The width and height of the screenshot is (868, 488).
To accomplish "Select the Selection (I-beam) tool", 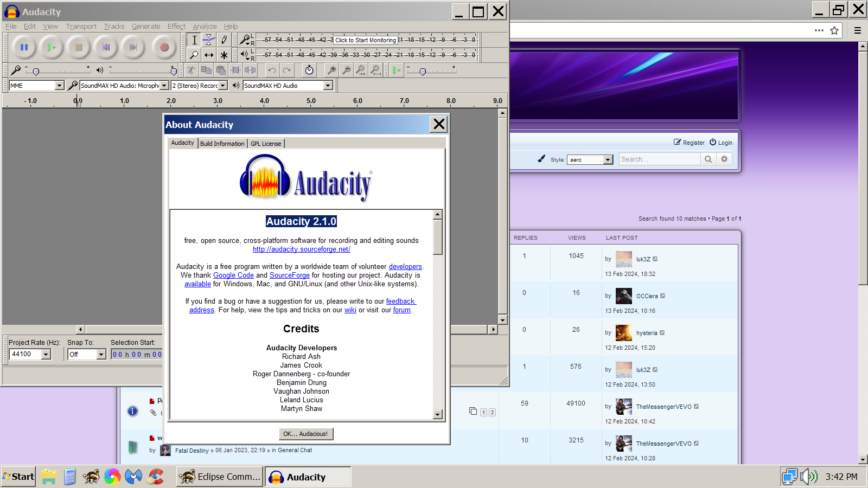I will (x=194, y=40).
